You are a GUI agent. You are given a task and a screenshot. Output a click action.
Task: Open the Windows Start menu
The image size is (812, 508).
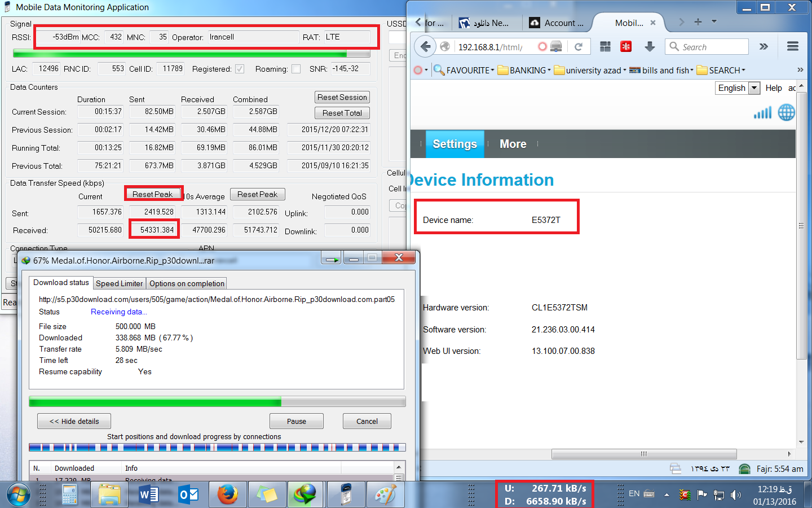point(18,495)
